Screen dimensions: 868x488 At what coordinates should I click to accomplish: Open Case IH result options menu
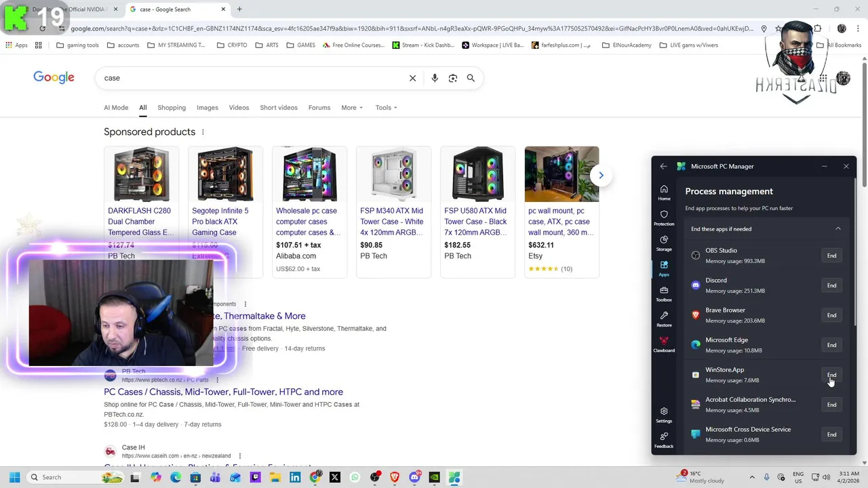tap(240, 456)
